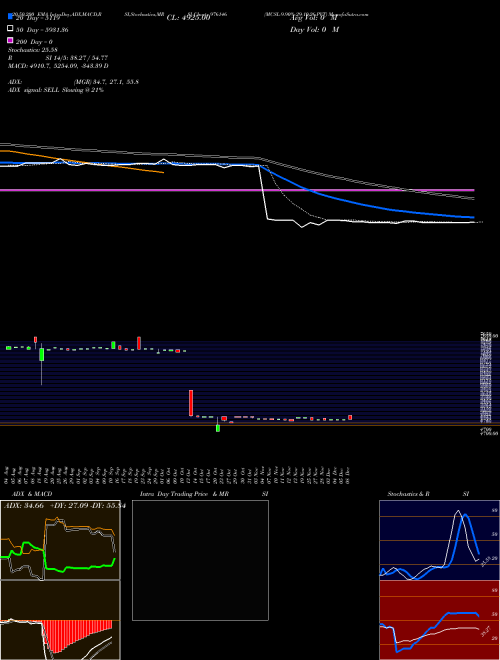Open the MACD red histogram panel

[x=60, y=620]
